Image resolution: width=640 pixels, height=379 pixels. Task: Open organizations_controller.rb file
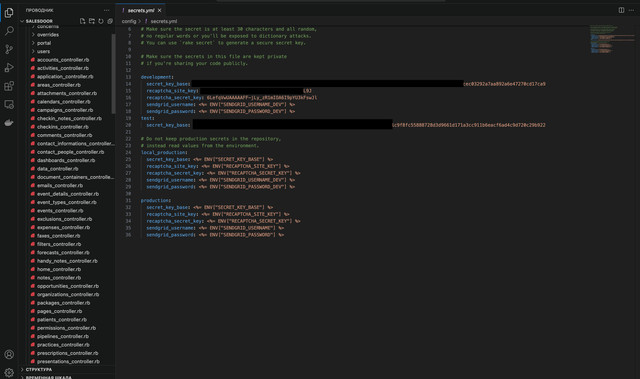pyautogui.click(x=68, y=294)
